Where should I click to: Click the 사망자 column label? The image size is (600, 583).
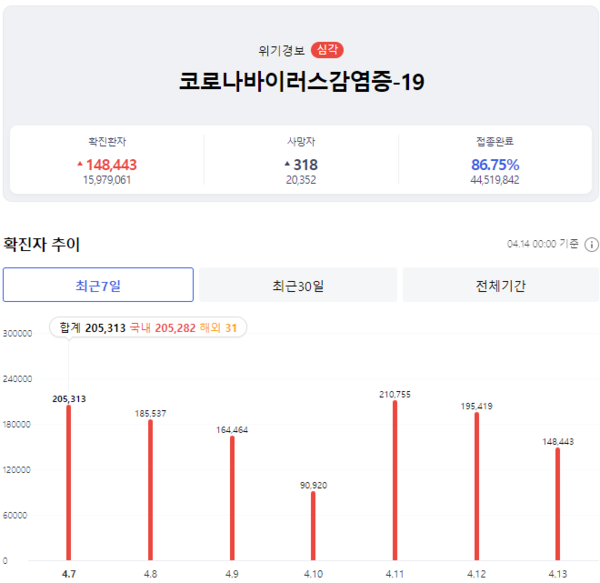(x=301, y=142)
